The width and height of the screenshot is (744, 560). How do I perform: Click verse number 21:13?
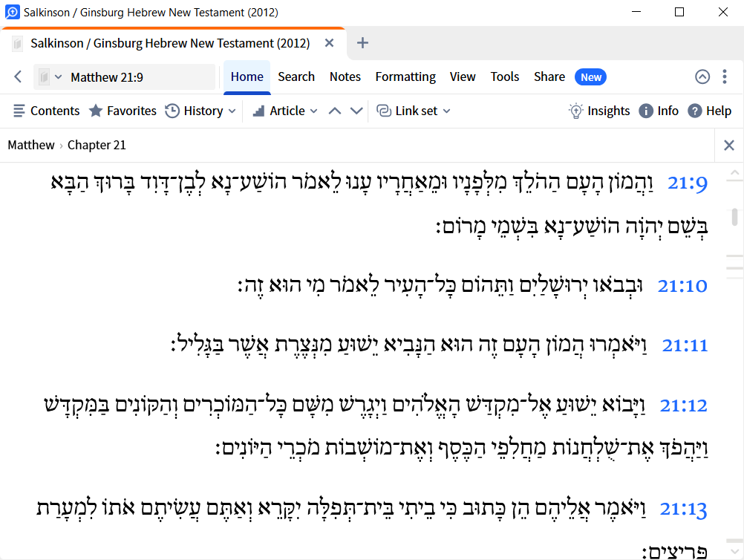click(683, 509)
